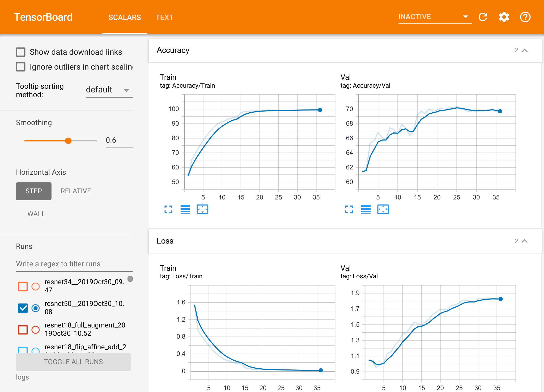Uncheck the resnet50 run checkbox
The height and width of the screenshot is (392, 544).
coord(23,308)
